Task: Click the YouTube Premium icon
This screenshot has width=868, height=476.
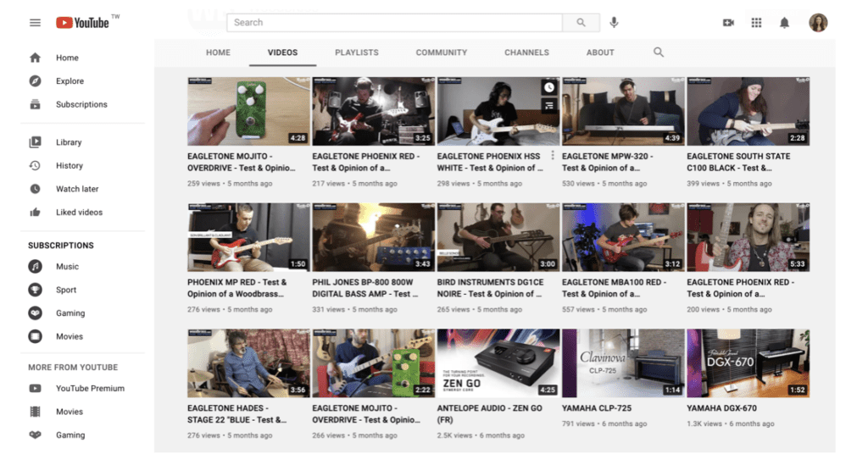Action: (35, 388)
